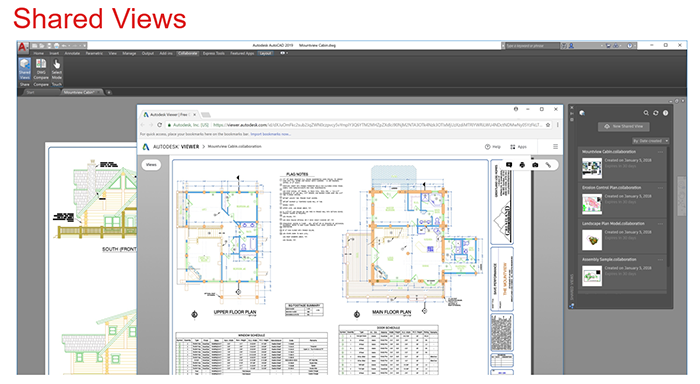Expand the By Date created sort dropdown
This screenshot has width=700, height=384.
pyautogui.click(x=650, y=141)
